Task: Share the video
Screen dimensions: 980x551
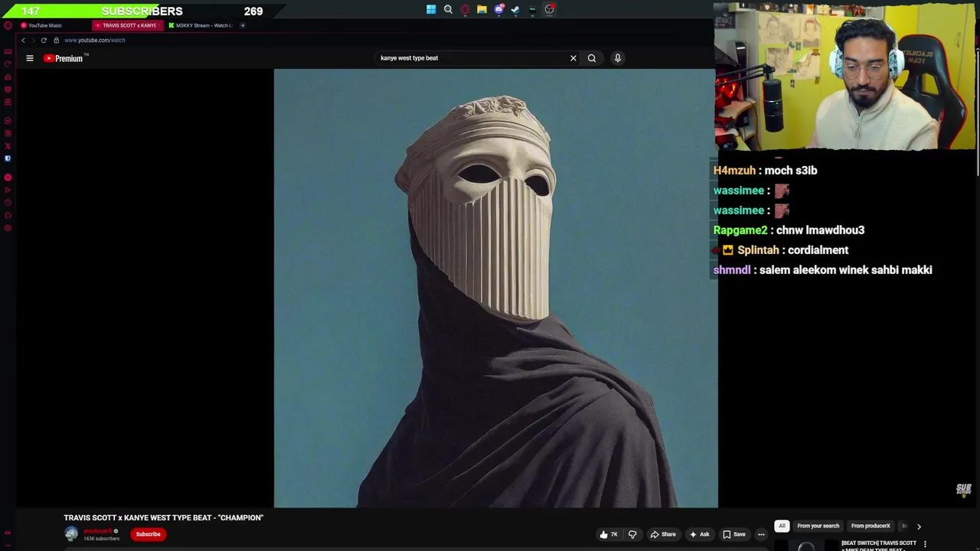Action: [x=663, y=534]
